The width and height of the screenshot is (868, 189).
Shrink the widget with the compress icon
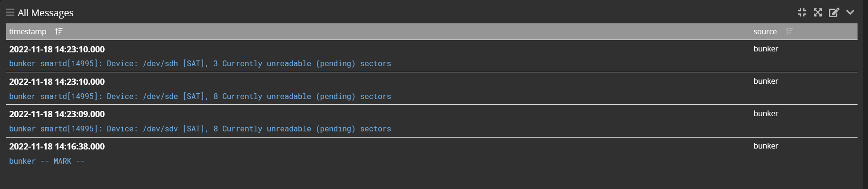click(802, 12)
